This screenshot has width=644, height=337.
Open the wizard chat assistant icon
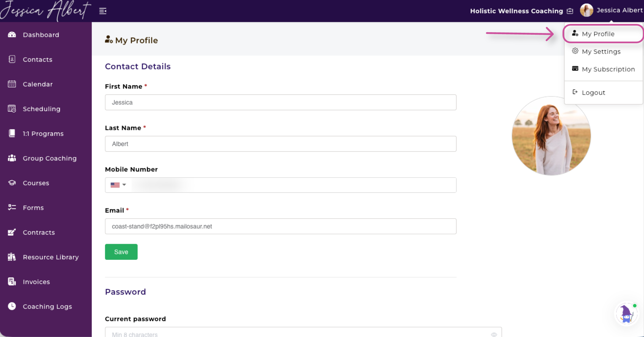(626, 314)
